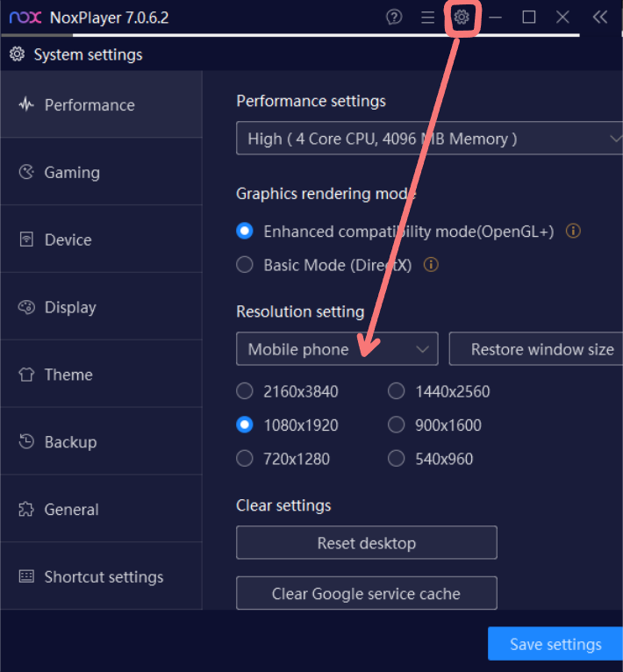Screen dimensions: 623x672
Task: Choose 2160x3840 resolution option
Action: tap(246, 391)
